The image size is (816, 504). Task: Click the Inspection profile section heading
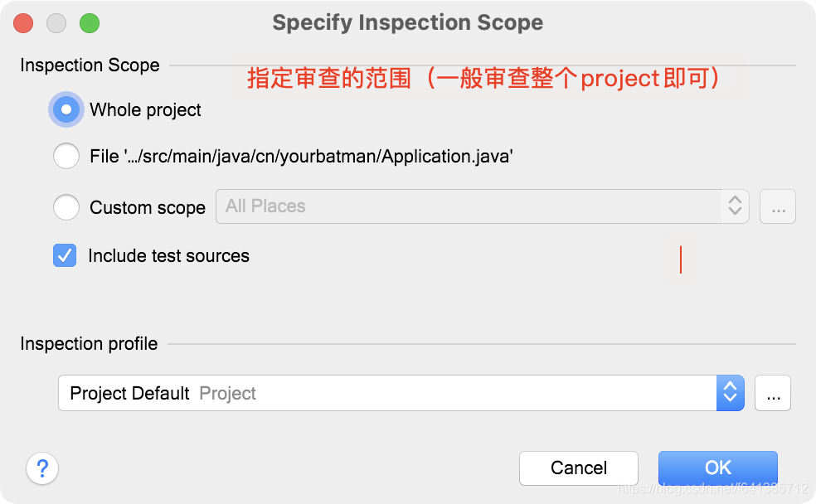(x=89, y=343)
